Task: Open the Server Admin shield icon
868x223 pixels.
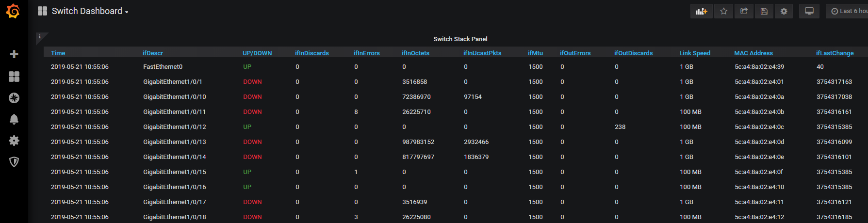Action: (x=14, y=162)
